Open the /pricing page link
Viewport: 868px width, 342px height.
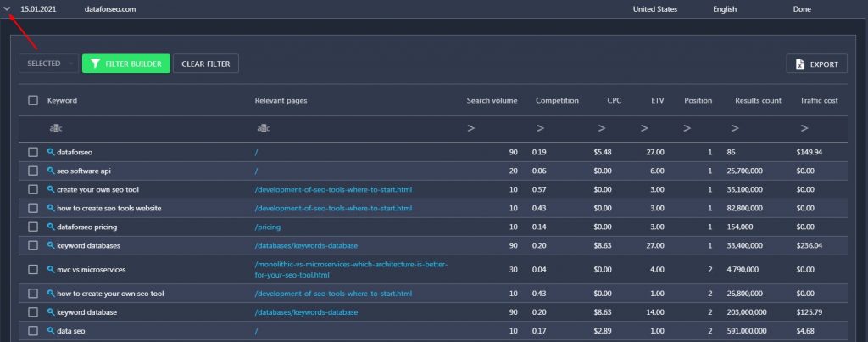click(268, 227)
